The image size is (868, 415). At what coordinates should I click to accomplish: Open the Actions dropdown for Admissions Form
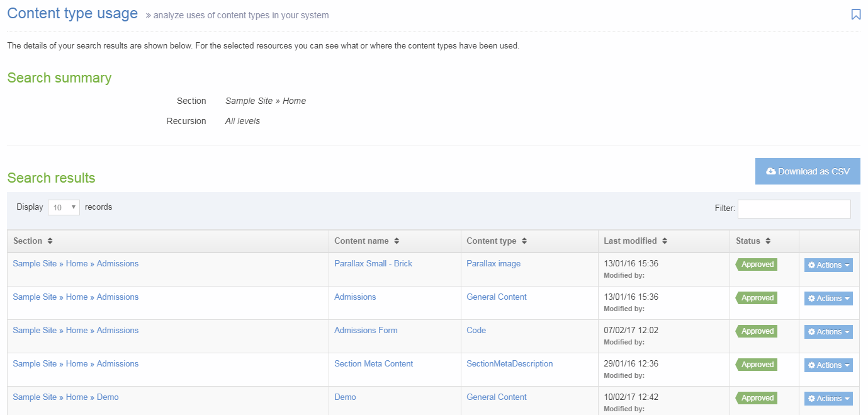pyautogui.click(x=828, y=331)
